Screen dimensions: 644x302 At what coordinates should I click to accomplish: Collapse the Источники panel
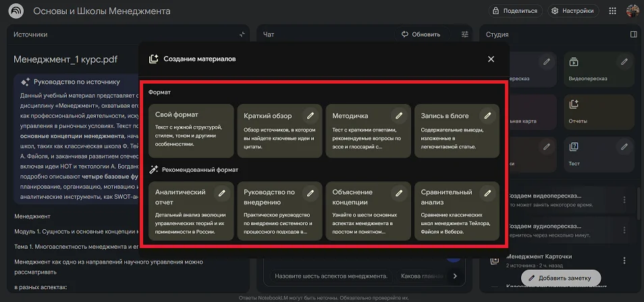click(242, 34)
